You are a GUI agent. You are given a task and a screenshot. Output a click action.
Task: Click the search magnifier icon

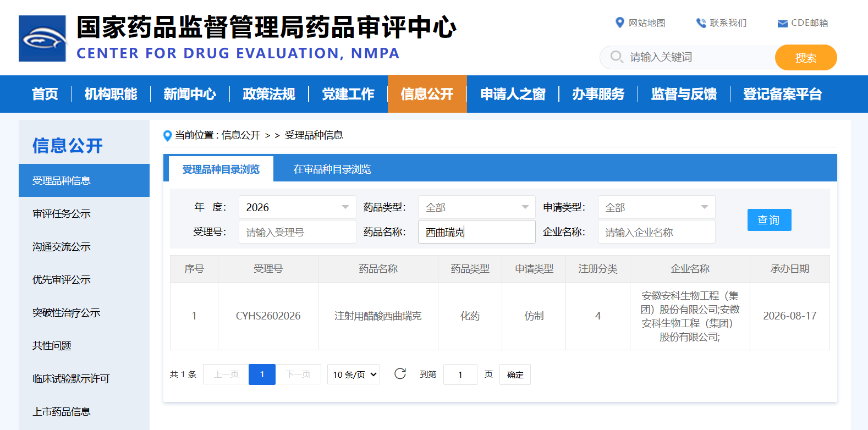(x=617, y=57)
